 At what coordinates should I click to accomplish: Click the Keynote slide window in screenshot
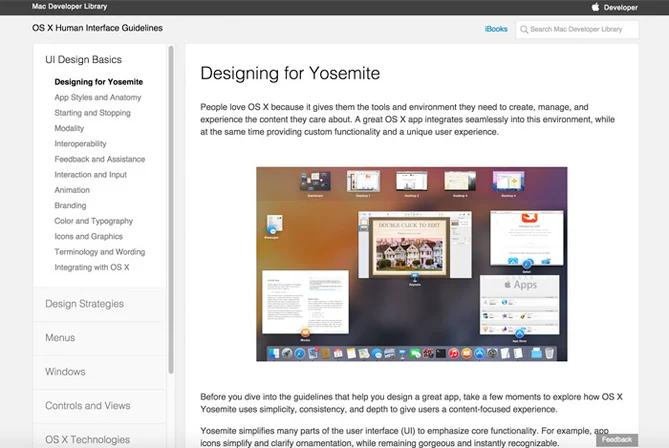(415, 245)
